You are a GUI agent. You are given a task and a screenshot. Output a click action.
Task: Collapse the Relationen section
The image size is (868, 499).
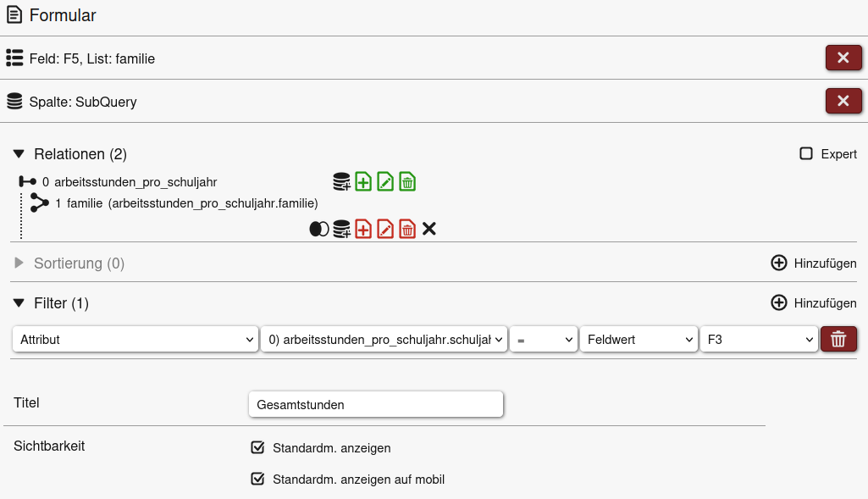click(x=19, y=154)
